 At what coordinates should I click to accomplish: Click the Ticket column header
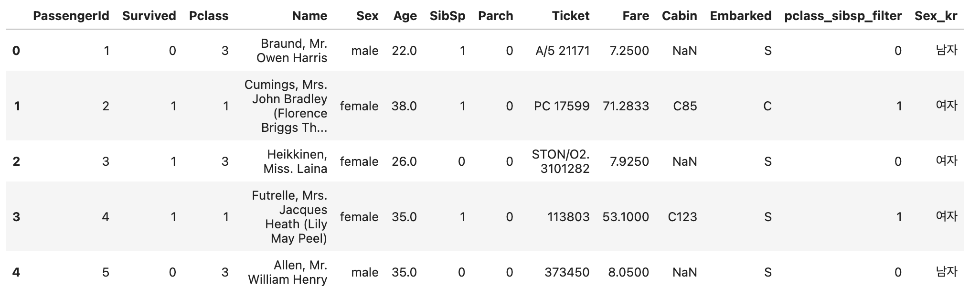tap(571, 16)
